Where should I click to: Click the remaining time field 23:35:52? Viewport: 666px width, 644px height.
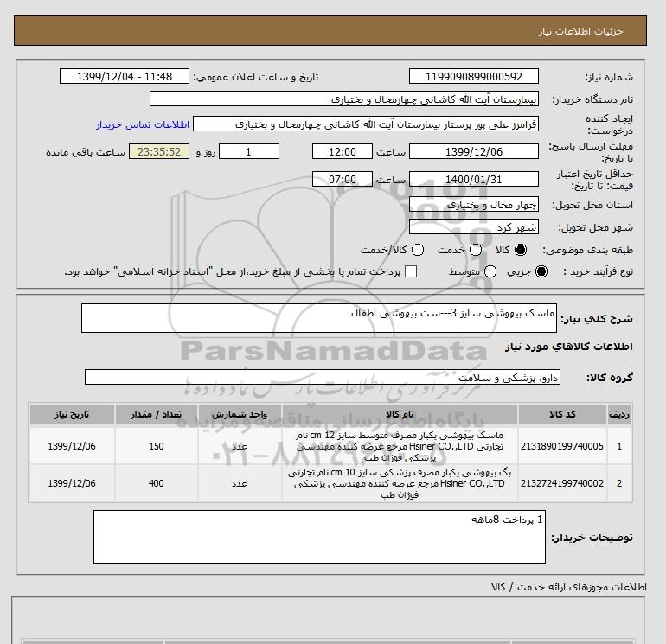pos(159,151)
